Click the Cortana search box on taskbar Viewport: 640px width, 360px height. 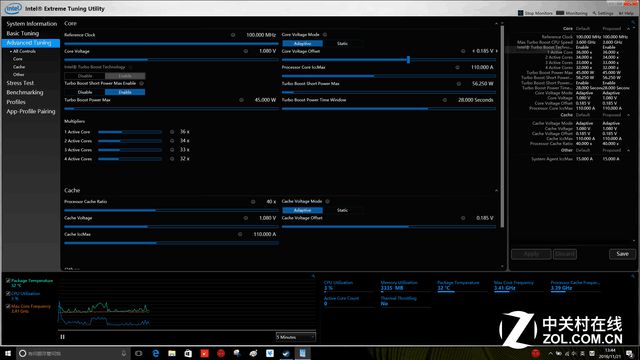[73, 353]
